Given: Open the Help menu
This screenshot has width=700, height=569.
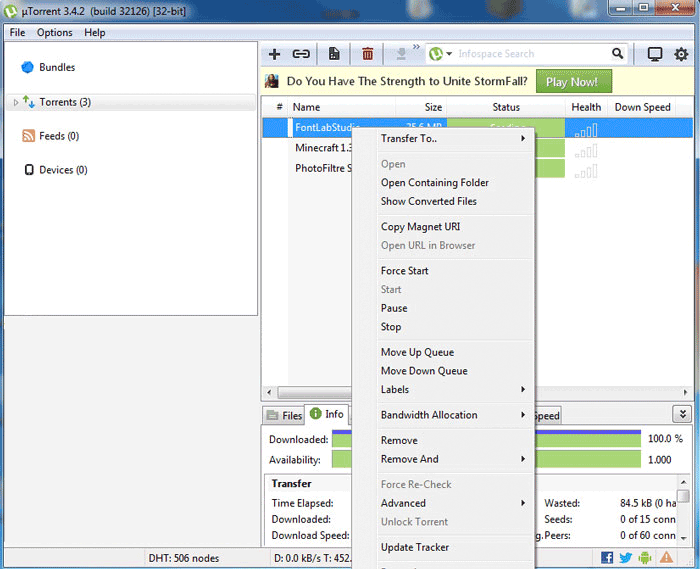Looking at the screenshot, I should 95,33.
